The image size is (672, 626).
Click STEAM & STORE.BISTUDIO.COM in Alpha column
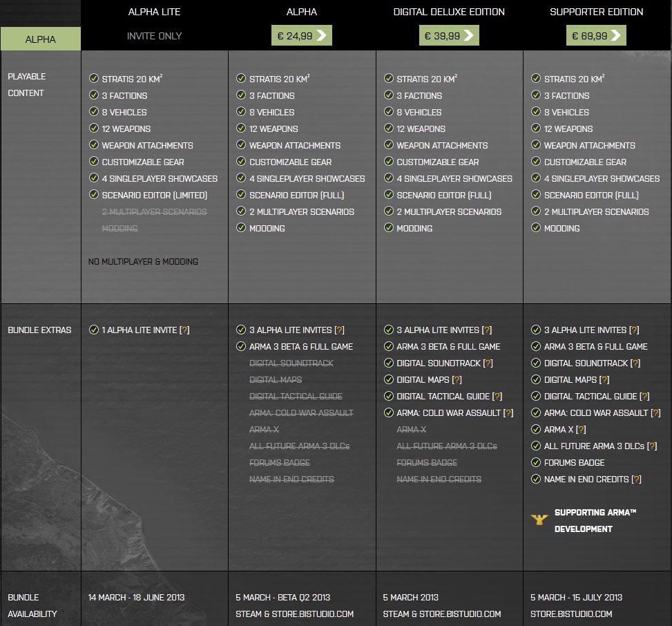pyautogui.click(x=294, y=614)
